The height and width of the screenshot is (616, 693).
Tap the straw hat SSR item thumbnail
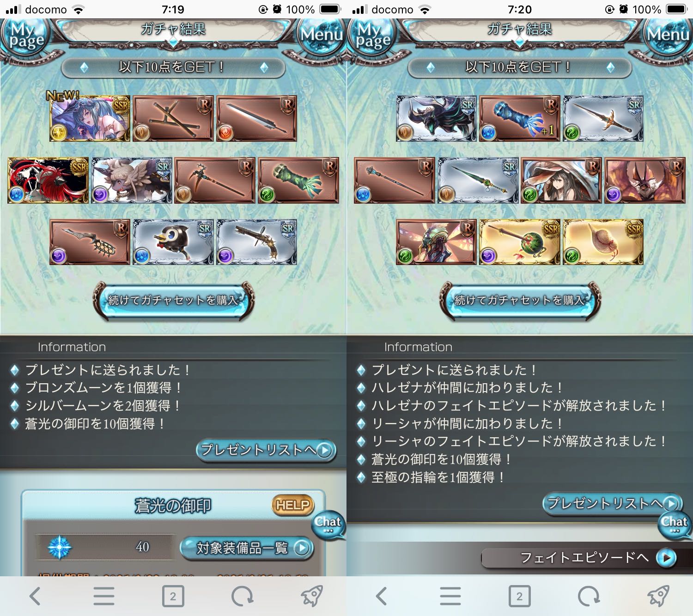point(603,242)
